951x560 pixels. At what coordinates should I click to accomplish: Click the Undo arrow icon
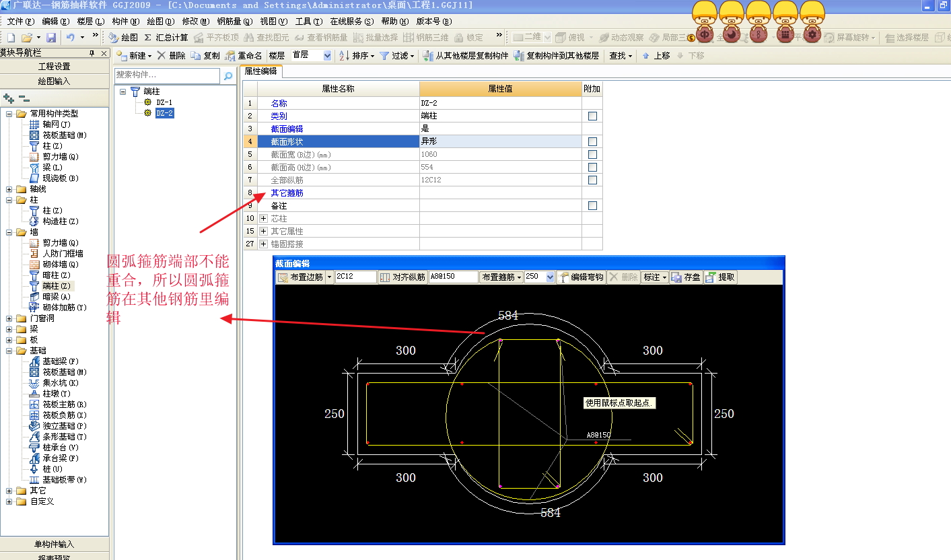[71, 38]
